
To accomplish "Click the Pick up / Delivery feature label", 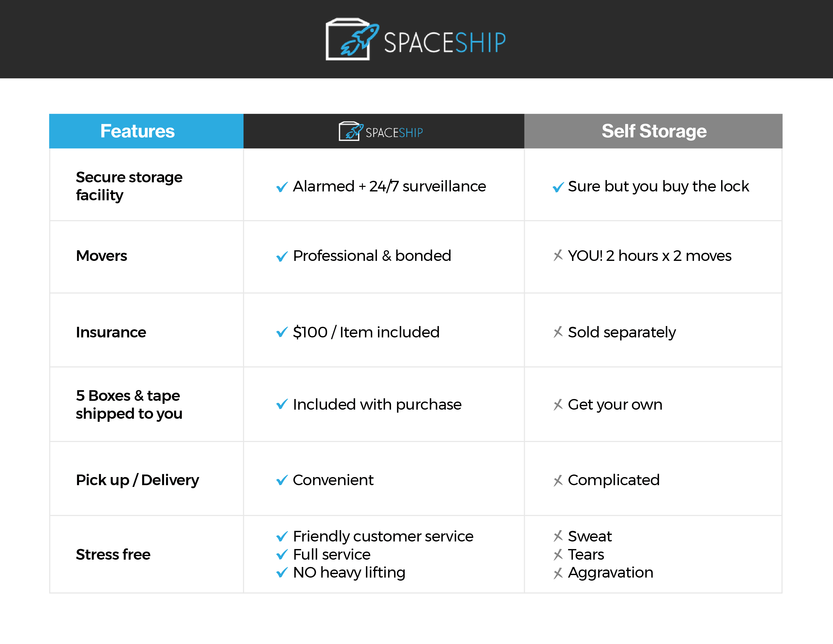I will (x=137, y=480).
